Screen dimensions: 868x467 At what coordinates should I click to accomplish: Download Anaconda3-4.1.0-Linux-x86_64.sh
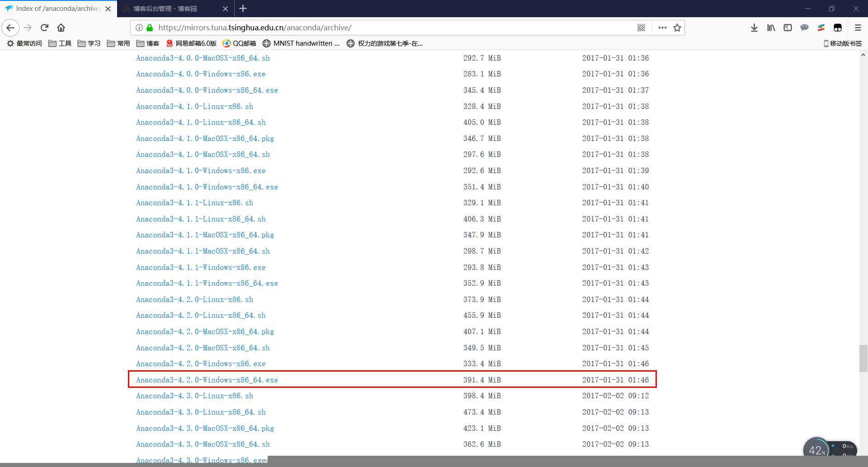(x=201, y=122)
